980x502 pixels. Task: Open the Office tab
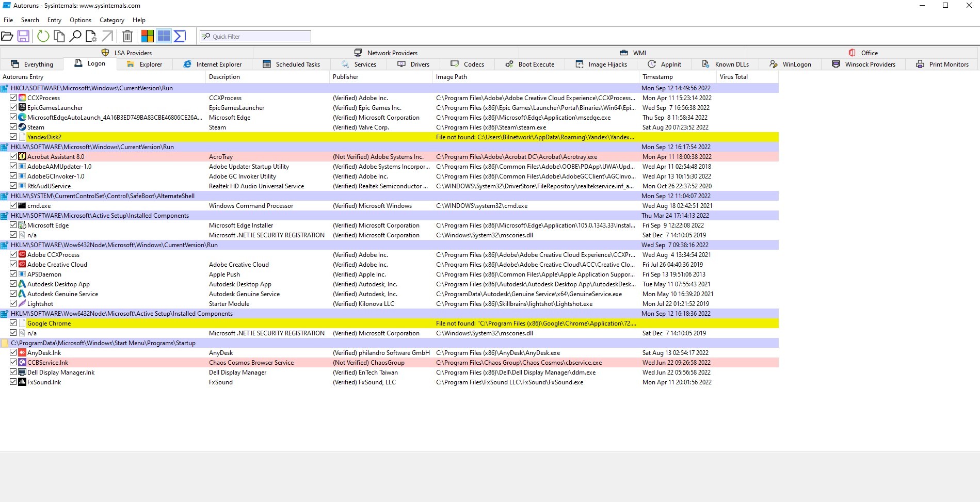(863, 53)
